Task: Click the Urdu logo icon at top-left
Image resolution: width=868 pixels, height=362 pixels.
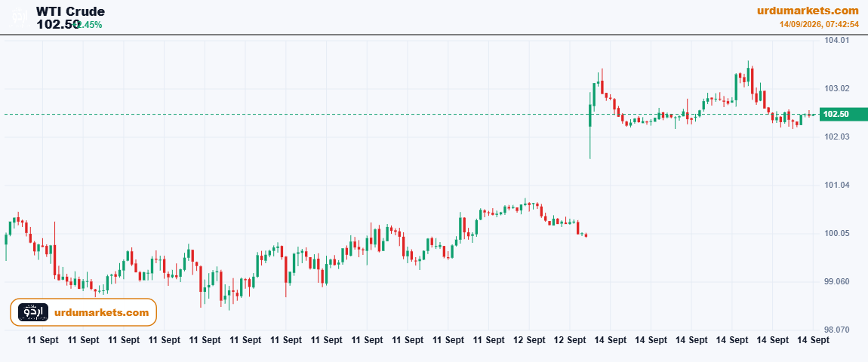Action: click(x=20, y=17)
